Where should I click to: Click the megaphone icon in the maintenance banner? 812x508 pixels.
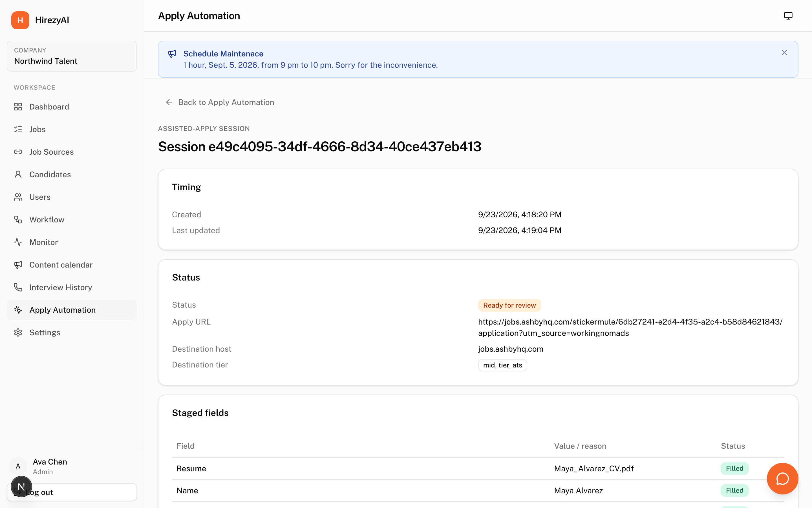click(172, 54)
